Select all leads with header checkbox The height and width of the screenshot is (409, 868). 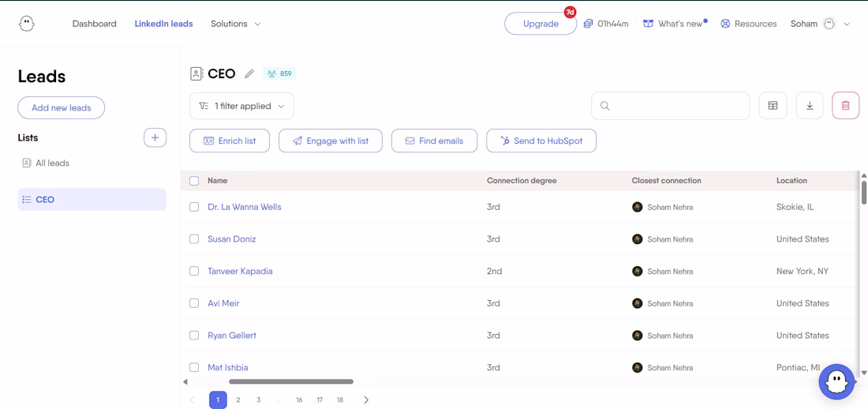194,181
